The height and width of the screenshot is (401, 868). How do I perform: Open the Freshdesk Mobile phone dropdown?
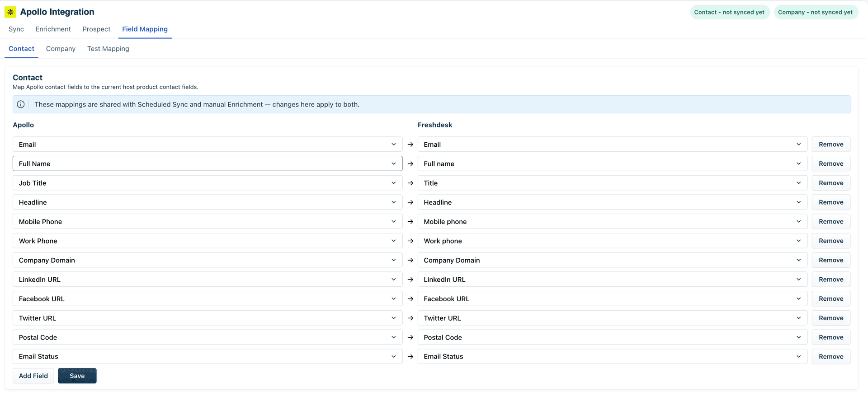(x=613, y=222)
